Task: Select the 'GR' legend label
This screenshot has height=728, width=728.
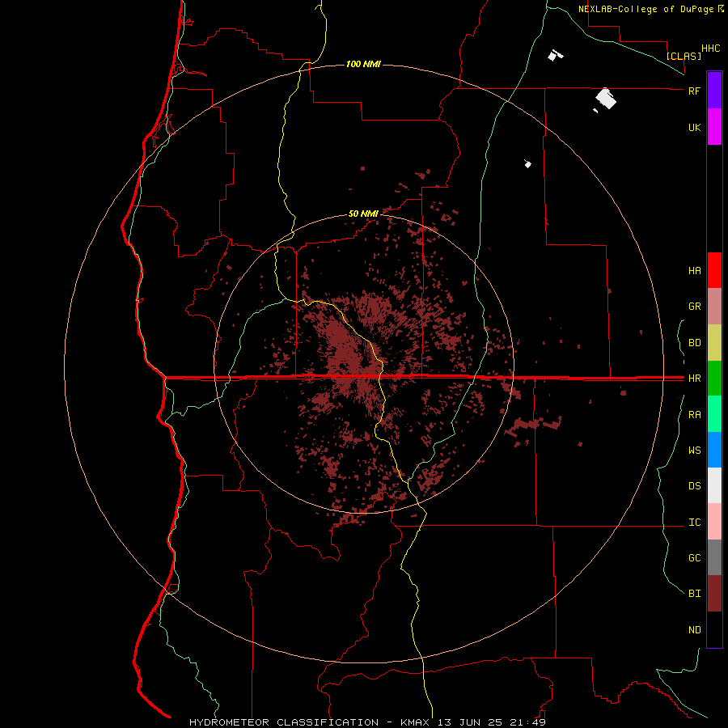Action: tap(694, 307)
